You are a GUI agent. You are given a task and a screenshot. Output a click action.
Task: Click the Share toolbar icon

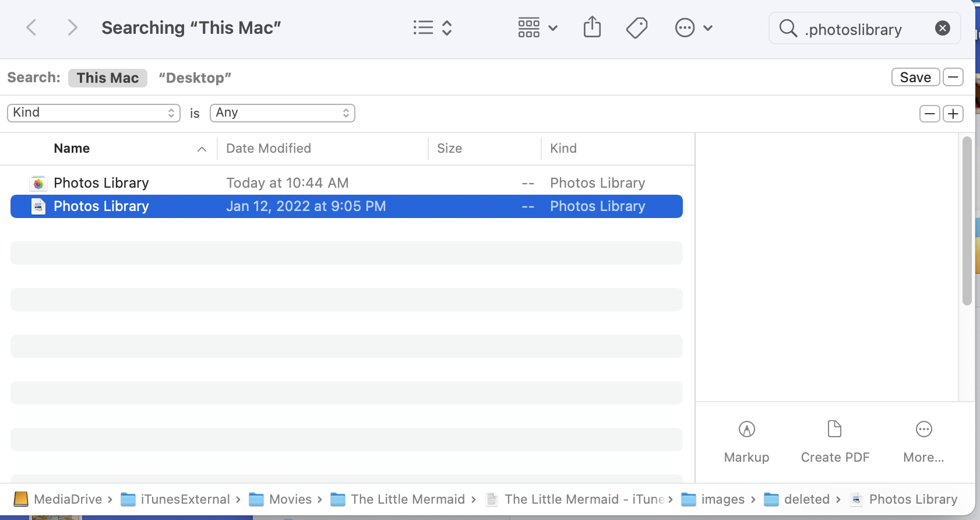[592, 27]
